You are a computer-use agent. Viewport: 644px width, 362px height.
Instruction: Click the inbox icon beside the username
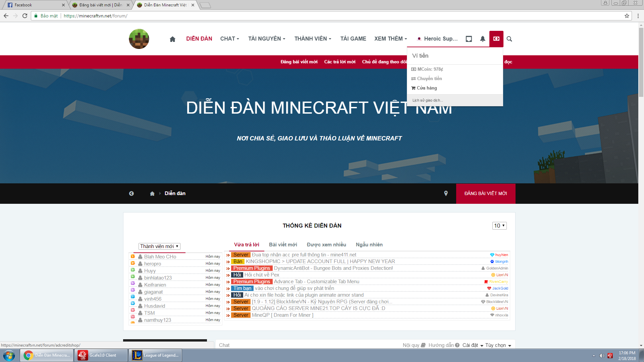[469, 39]
